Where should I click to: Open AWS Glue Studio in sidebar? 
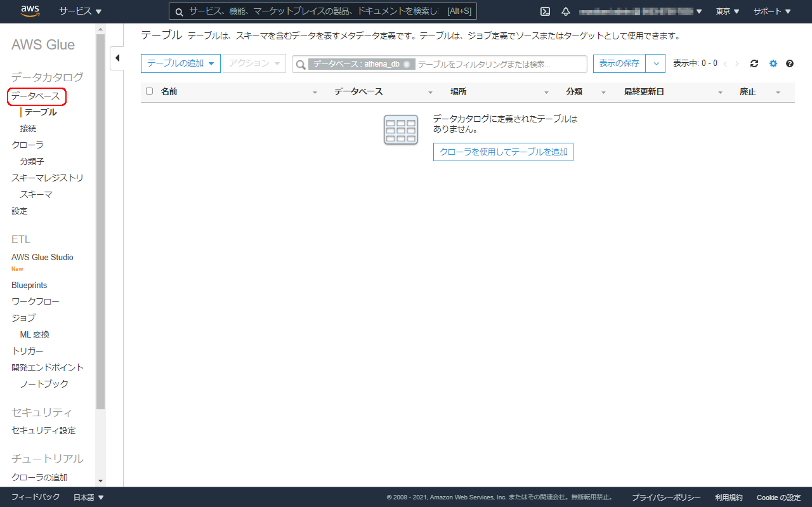pyautogui.click(x=43, y=257)
